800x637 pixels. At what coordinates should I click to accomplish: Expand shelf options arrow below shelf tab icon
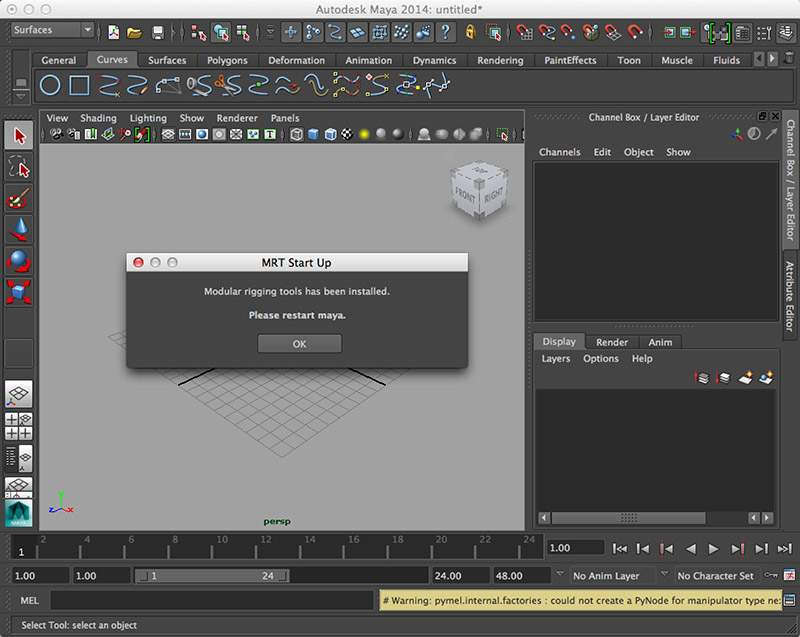pos(21,96)
